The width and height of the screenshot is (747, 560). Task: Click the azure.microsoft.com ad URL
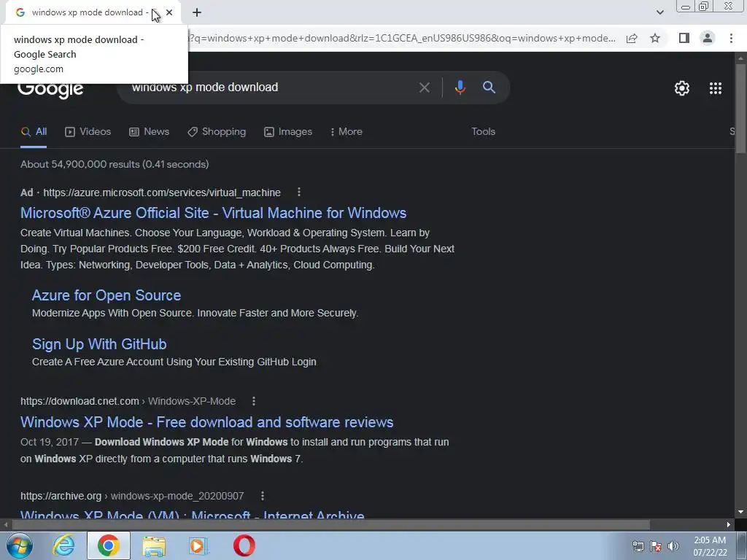click(x=162, y=192)
